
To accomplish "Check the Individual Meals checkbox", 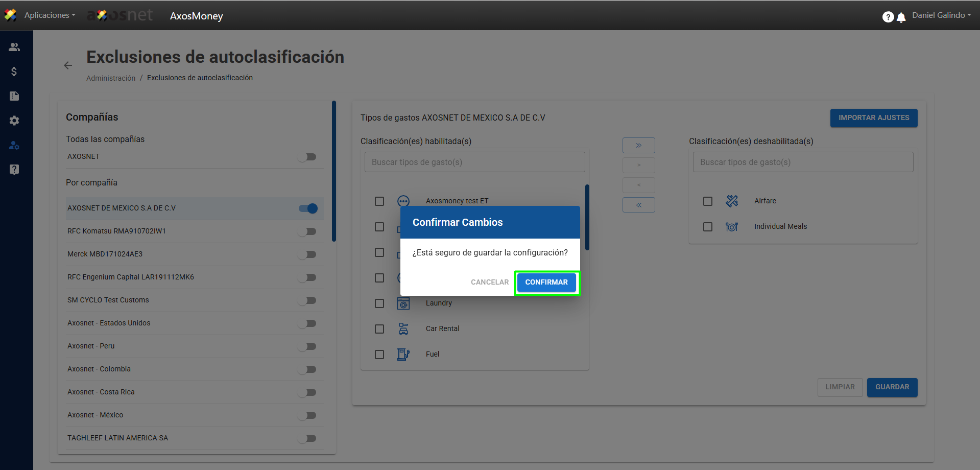I will pyautogui.click(x=708, y=227).
